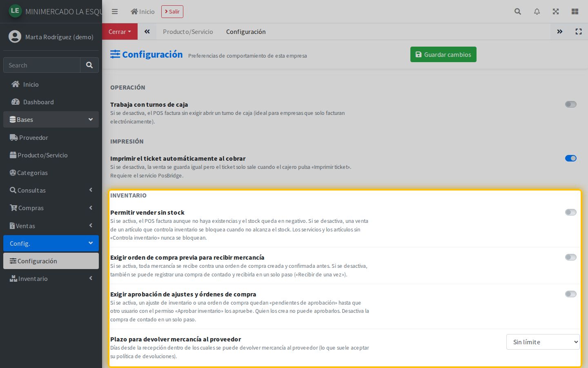Collapse the Config. sidebar section

(51, 243)
